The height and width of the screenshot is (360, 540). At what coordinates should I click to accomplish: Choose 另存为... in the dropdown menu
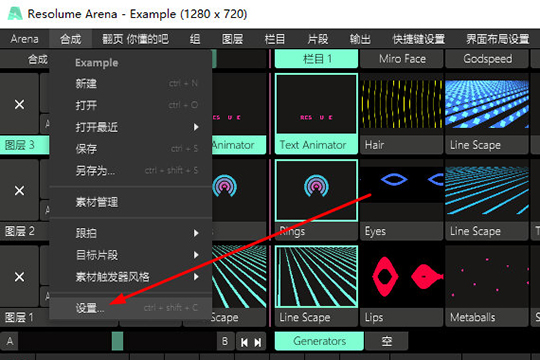click(x=131, y=171)
